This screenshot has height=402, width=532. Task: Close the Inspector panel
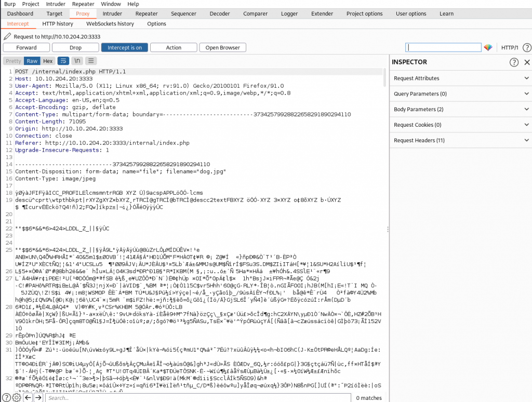click(x=526, y=62)
